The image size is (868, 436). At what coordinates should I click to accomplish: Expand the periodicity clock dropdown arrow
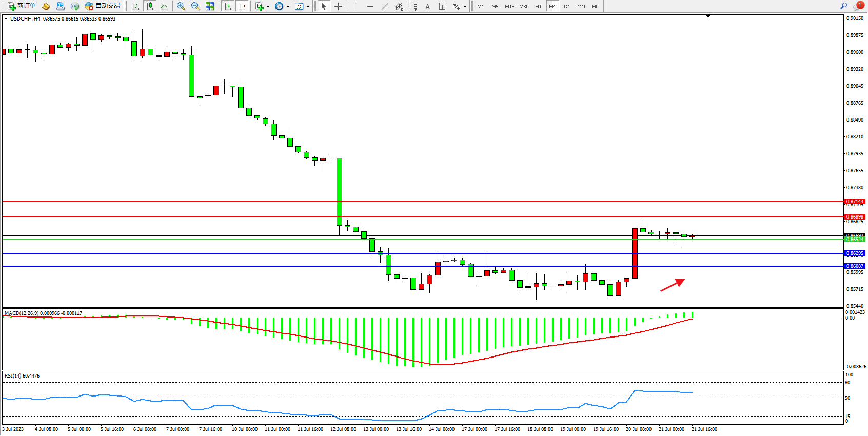tap(288, 7)
